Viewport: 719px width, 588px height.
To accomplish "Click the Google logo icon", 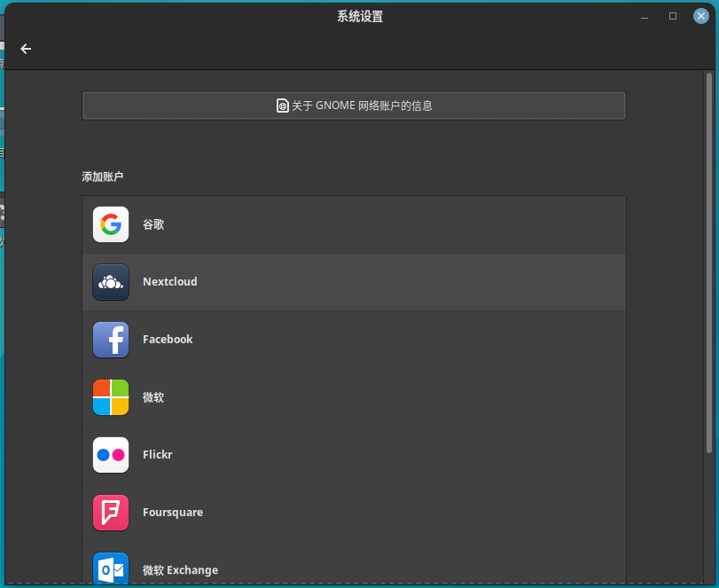I will pyautogui.click(x=111, y=224).
